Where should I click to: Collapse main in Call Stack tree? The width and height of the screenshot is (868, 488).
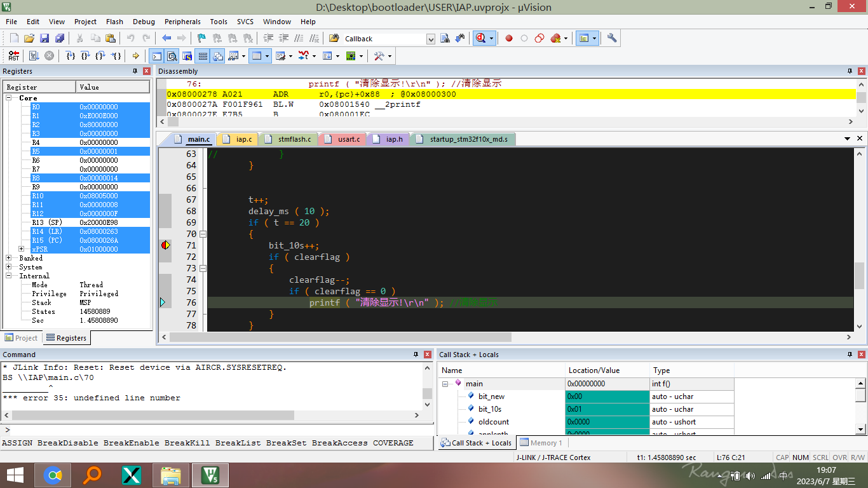point(446,384)
